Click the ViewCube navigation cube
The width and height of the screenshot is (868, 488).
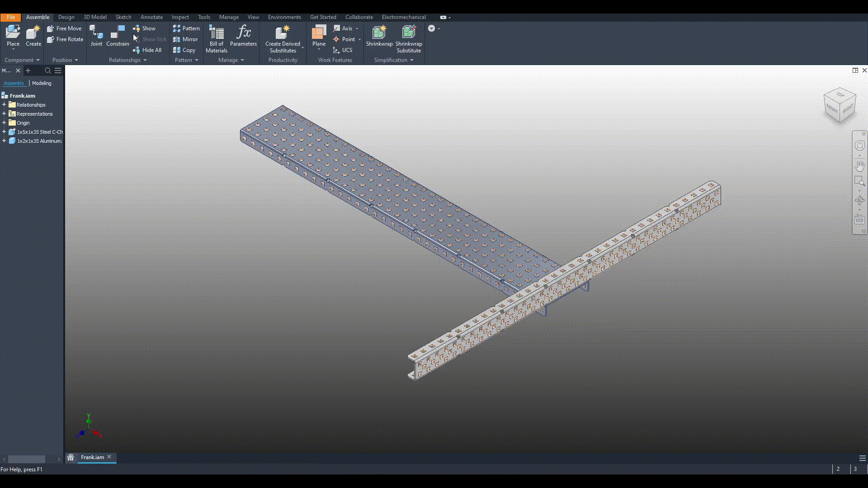point(840,105)
